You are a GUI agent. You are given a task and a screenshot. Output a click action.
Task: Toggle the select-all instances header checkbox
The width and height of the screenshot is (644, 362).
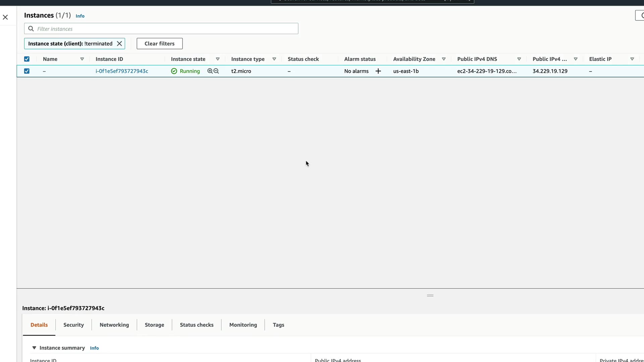(x=27, y=59)
